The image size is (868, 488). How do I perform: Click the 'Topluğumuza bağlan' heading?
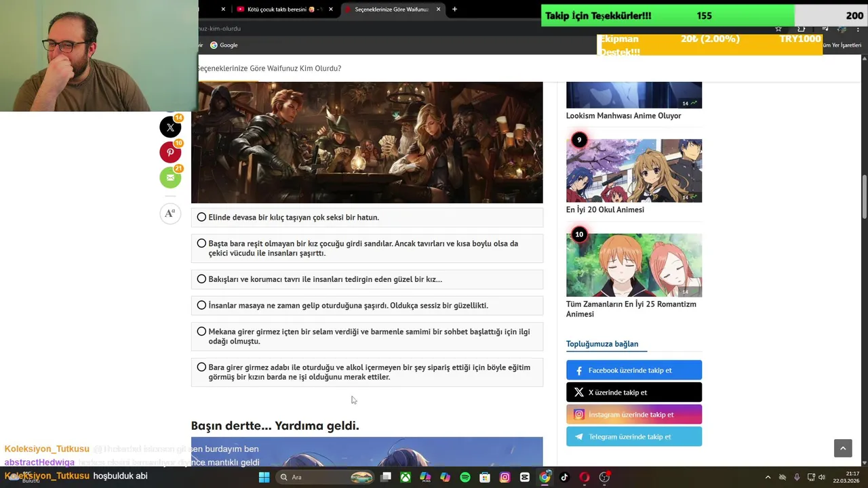point(602,344)
